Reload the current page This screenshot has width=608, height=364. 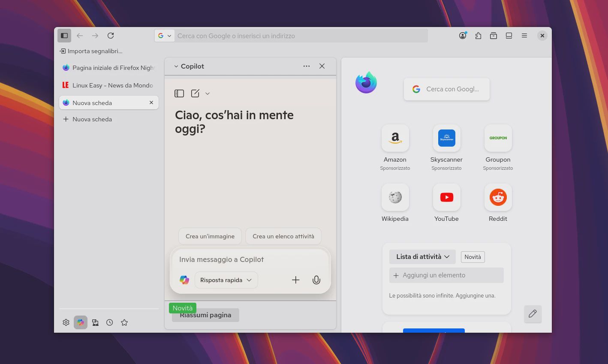(111, 36)
